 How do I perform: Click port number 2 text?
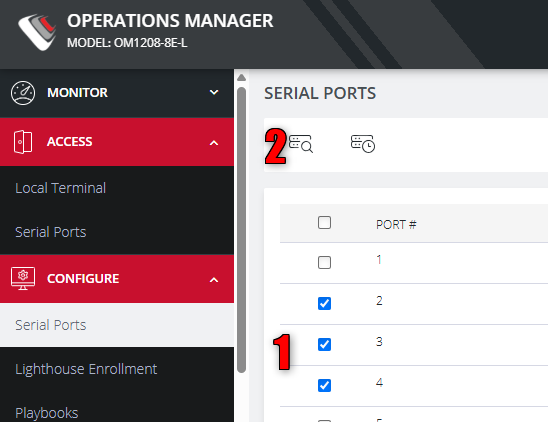(x=379, y=301)
